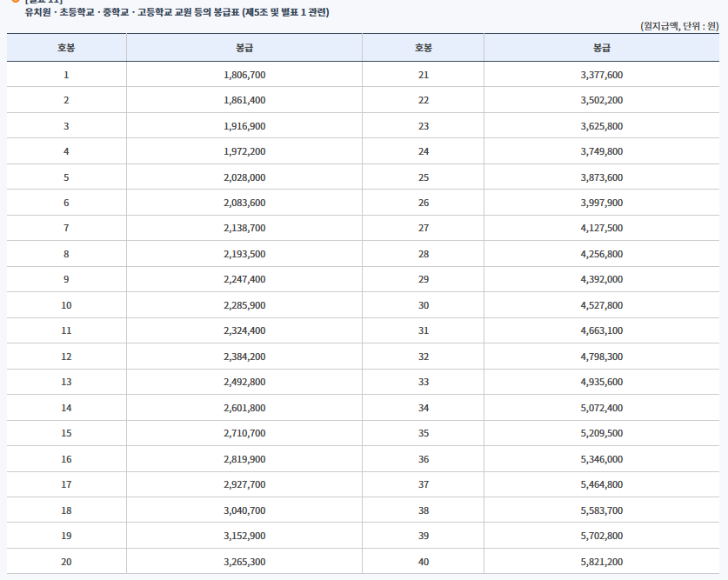Click the amount 5,209,500

point(601,433)
